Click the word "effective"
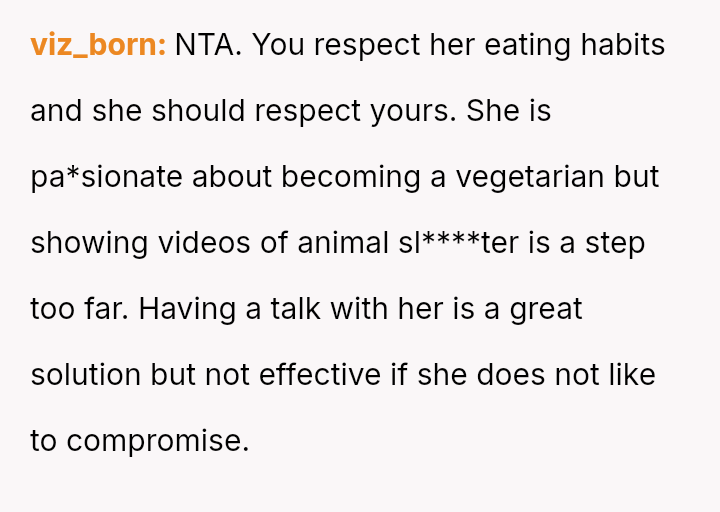 point(320,375)
